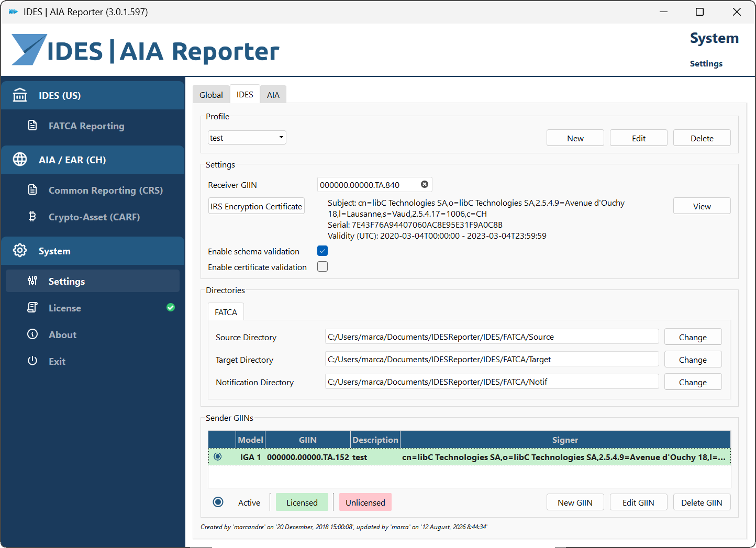Click the green Licensed legend swatch
This screenshot has width=756, height=548.
pos(302,502)
